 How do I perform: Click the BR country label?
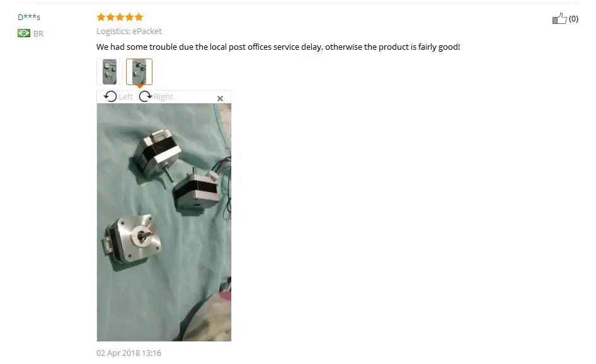(x=38, y=33)
